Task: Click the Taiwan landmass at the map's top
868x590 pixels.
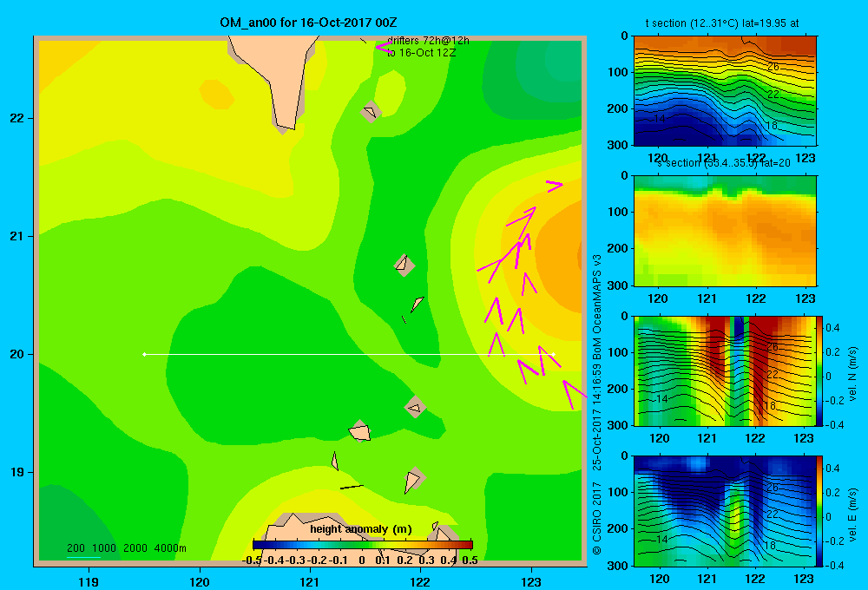Action: pos(277,72)
